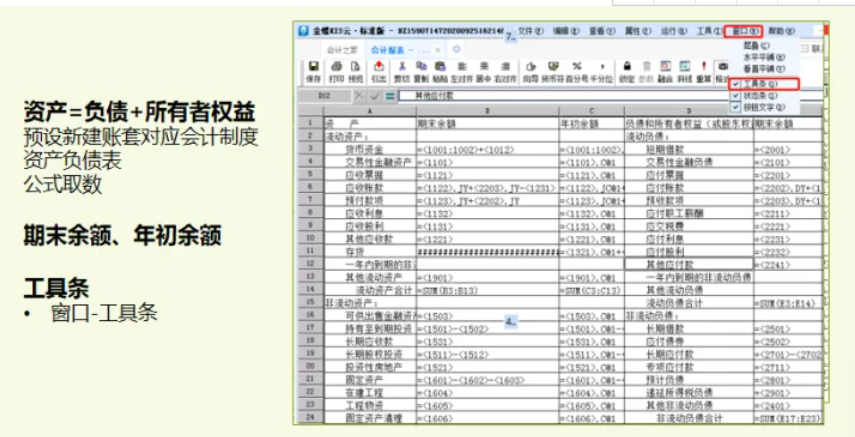Click the D12 cell name box

(x=324, y=97)
